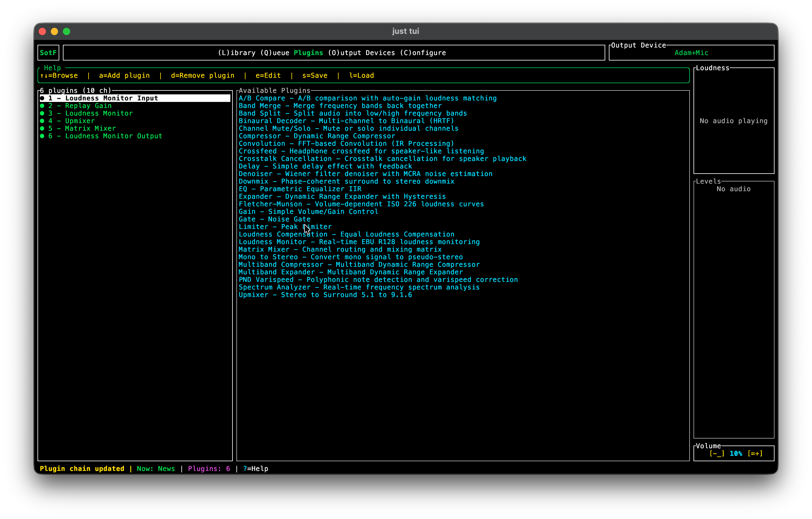Click the SotF logo box
The height and width of the screenshot is (519, 812).
48,53
